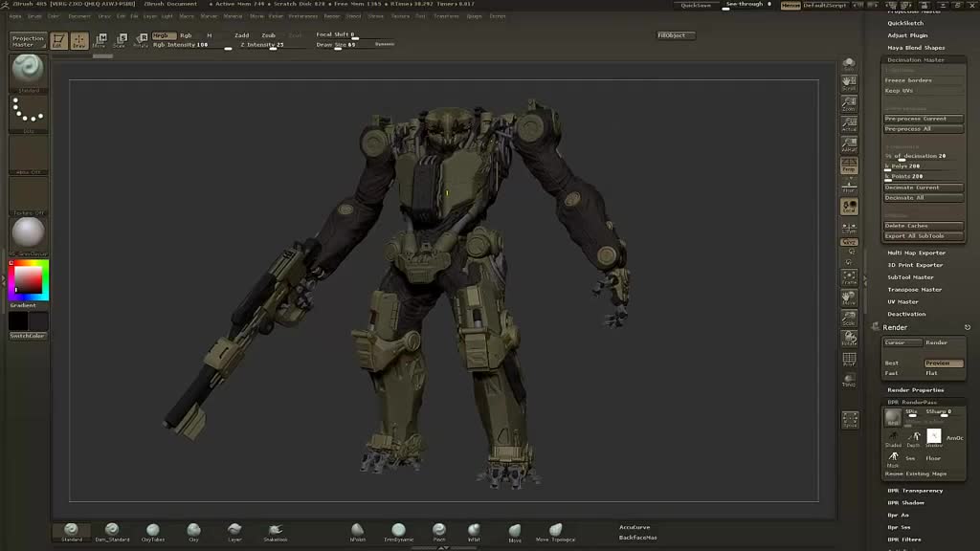Viewport: 980px width, 551px height.
Task: Toggle the Floor grid button
Action: tap(849, 186)
